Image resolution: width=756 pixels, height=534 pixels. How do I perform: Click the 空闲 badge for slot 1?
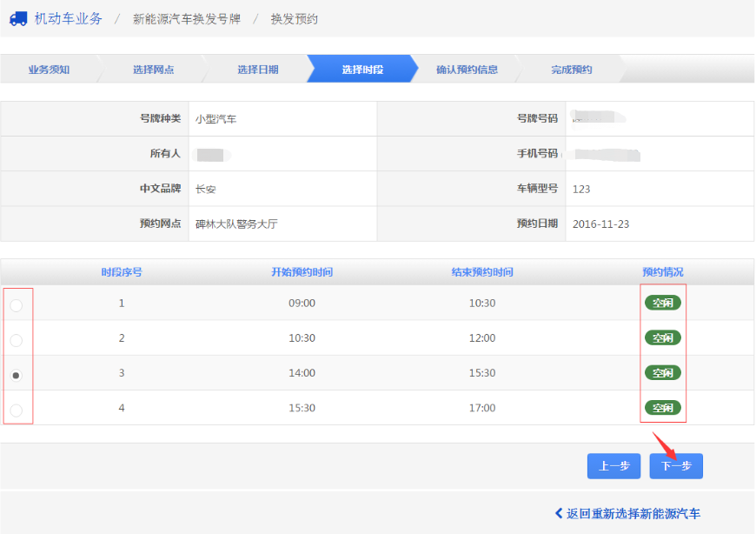(x=662, y=303)
